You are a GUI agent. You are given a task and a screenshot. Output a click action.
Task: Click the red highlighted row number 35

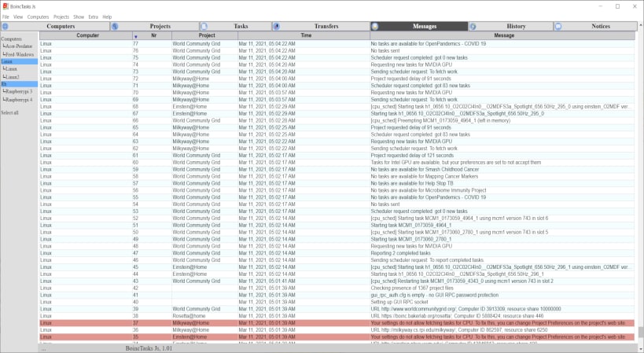pos(337,337)
